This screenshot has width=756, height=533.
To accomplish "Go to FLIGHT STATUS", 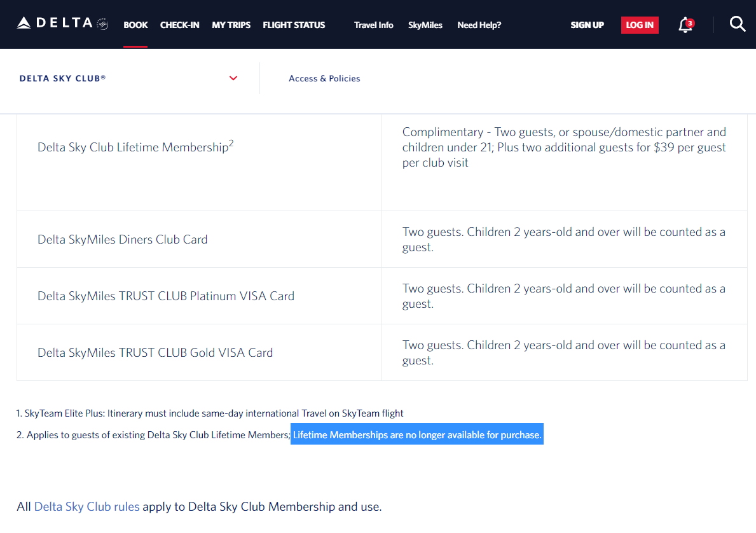I will [294, 25].
